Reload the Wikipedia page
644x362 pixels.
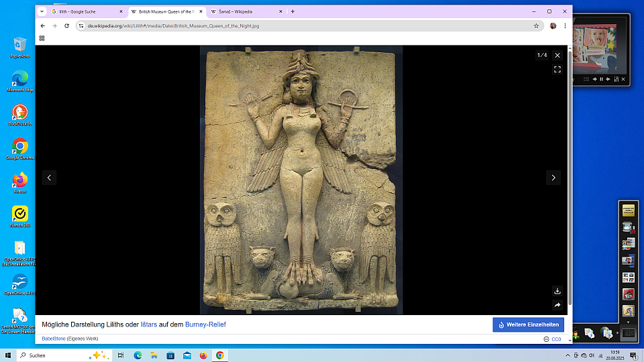[x=66, y=26]
